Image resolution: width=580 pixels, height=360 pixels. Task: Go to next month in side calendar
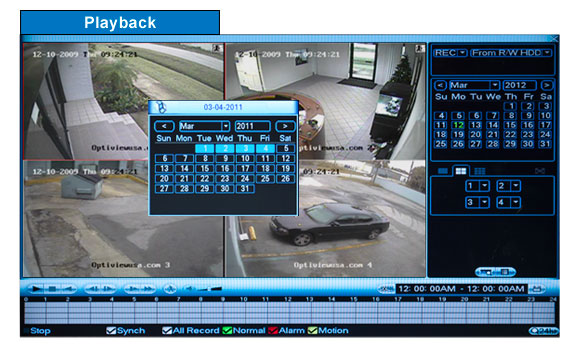(x=546, y=85)
